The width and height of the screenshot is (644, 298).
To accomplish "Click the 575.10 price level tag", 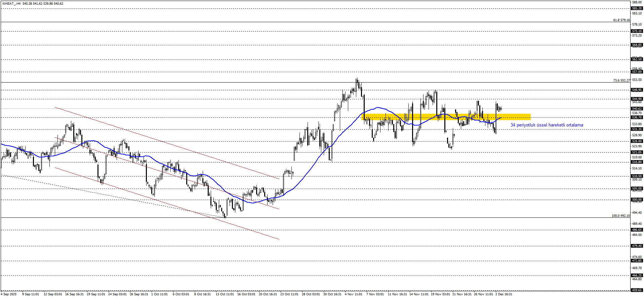I will point(637,31).
